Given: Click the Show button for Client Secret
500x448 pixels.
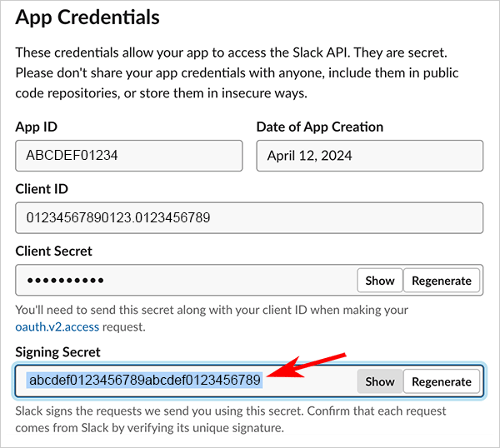Looking at the screenshot, I should [x=379, y=281].
